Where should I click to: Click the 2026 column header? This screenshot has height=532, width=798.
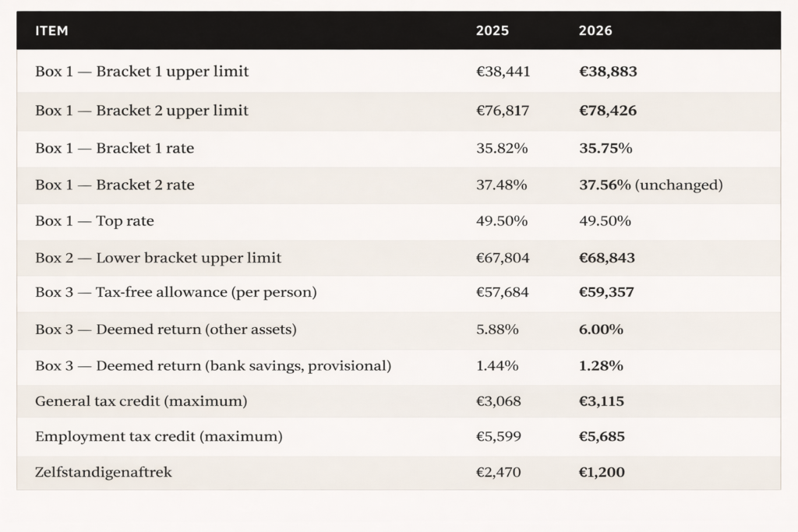(x=595, y=31)
